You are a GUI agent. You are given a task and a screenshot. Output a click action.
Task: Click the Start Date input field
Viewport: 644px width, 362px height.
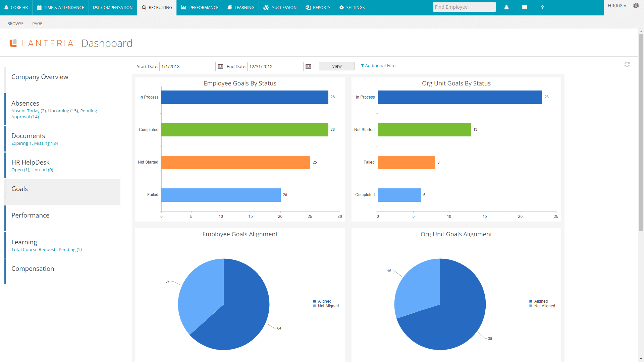(187, 66)
